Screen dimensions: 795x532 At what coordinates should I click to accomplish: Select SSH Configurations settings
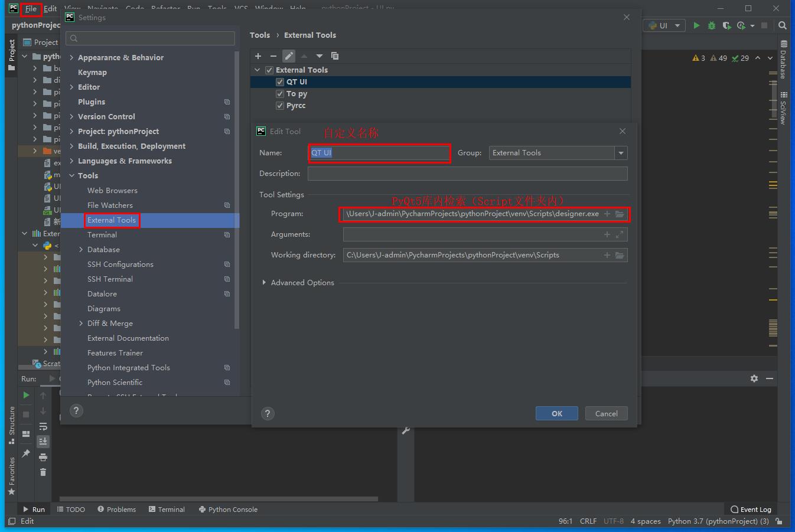point(120,264)
